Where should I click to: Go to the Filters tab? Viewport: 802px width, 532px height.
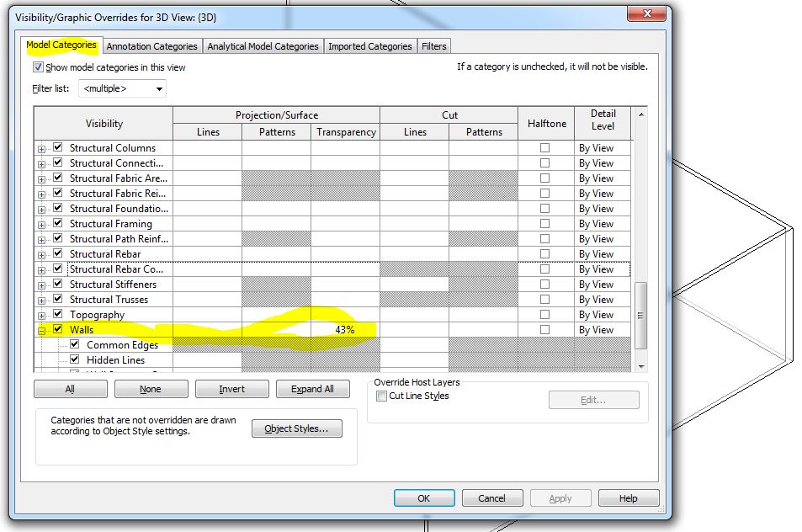coord(433,46)
